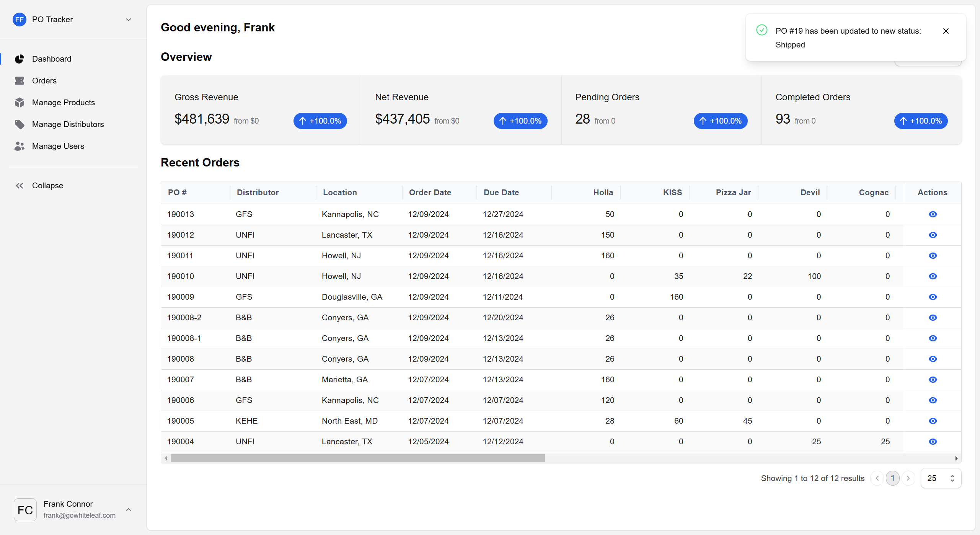Click green checkmark icon in notification toast
The width and height of the screenshot is (980, 535).
click(x=761, y=30)
